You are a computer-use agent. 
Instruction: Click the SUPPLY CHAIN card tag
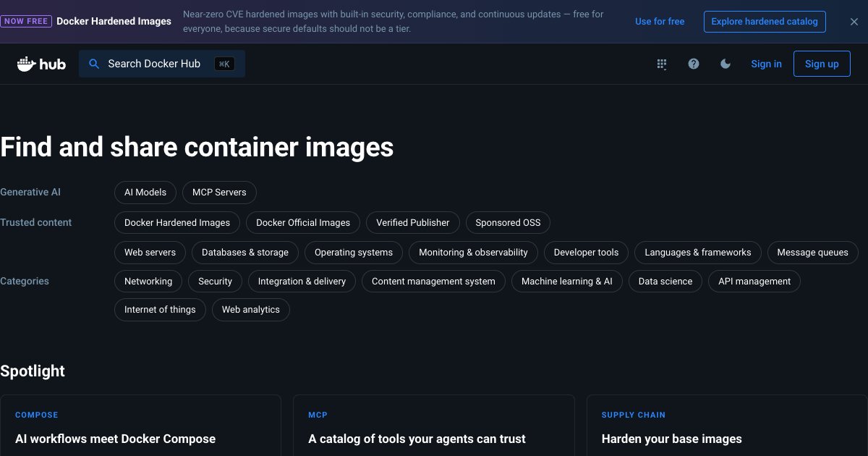click(x=634, y=415)
